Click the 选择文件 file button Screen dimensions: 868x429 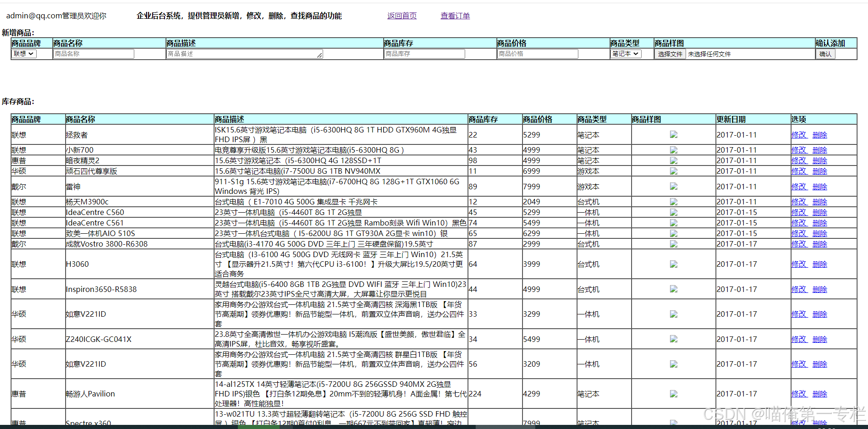click(x=670, y=54)
